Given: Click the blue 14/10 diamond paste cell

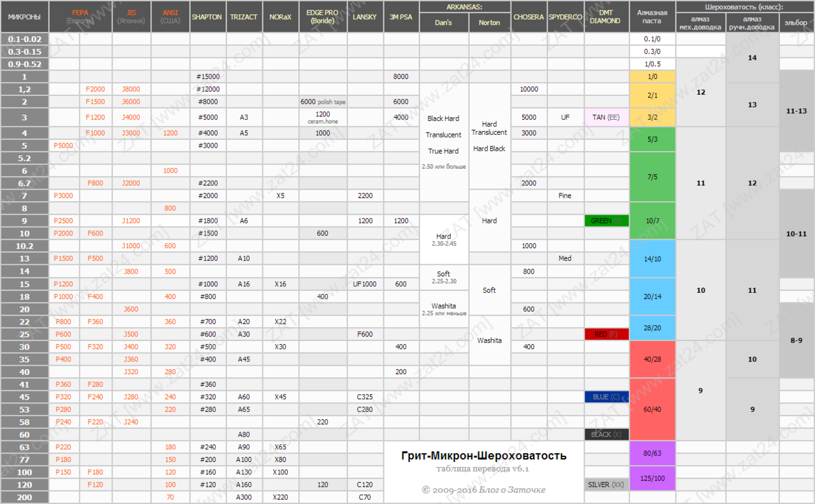Looking at the screenshot, I should 652,258.
